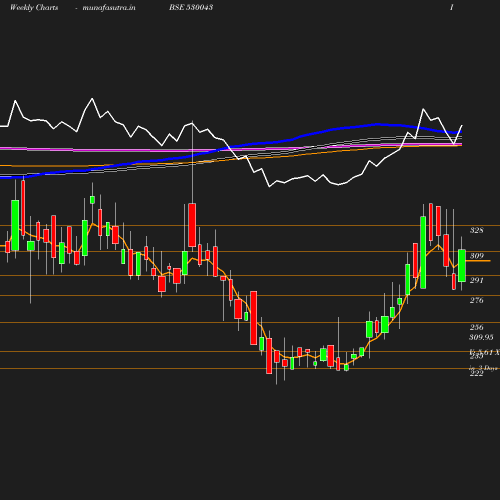Click the 309.95 current price value
This screenshot has width=500, height=500.
[x=481, y=337]
